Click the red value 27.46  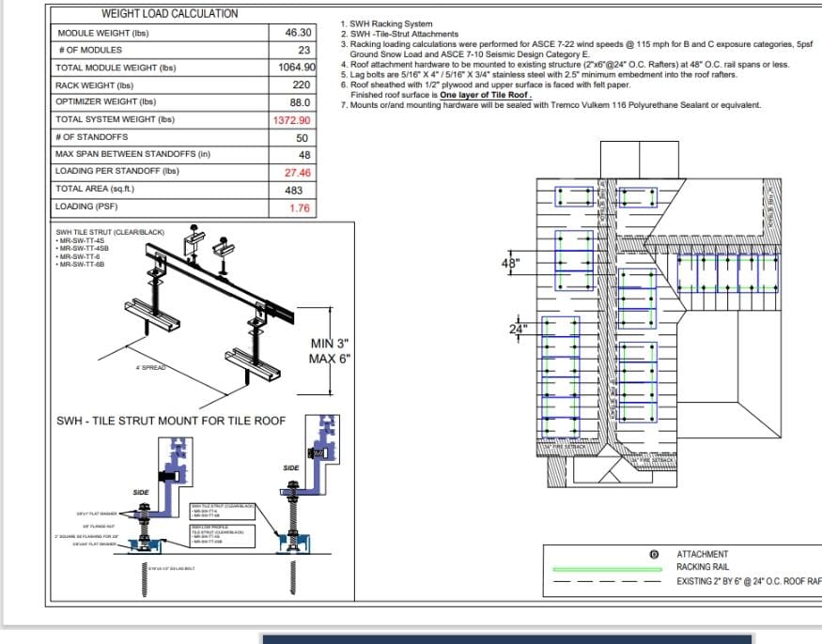(x=298, y=173)
